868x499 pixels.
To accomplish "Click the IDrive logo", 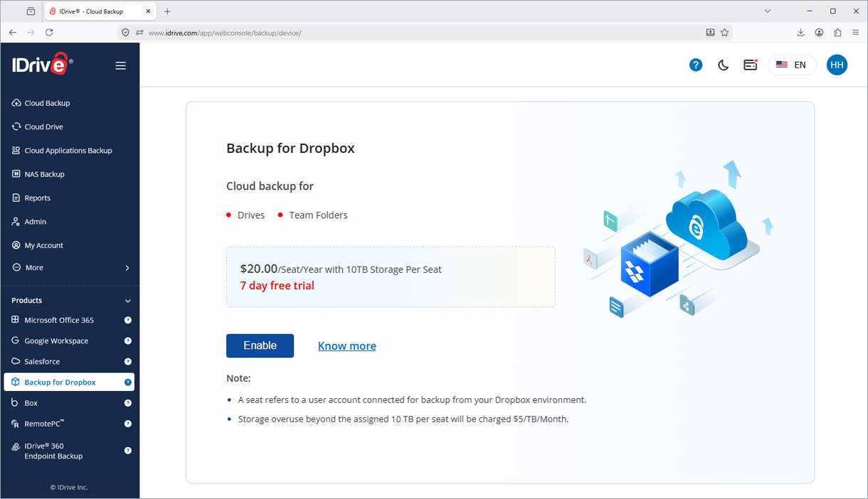I will tap(42, 64).
